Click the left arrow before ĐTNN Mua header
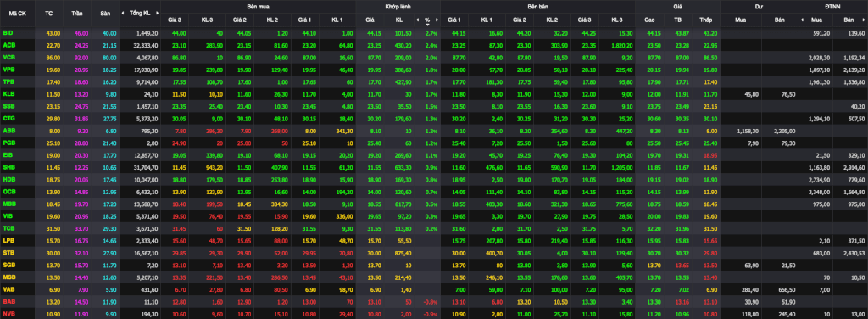The height and width of the screenshot is (319, 868). [x=802, y=20]
